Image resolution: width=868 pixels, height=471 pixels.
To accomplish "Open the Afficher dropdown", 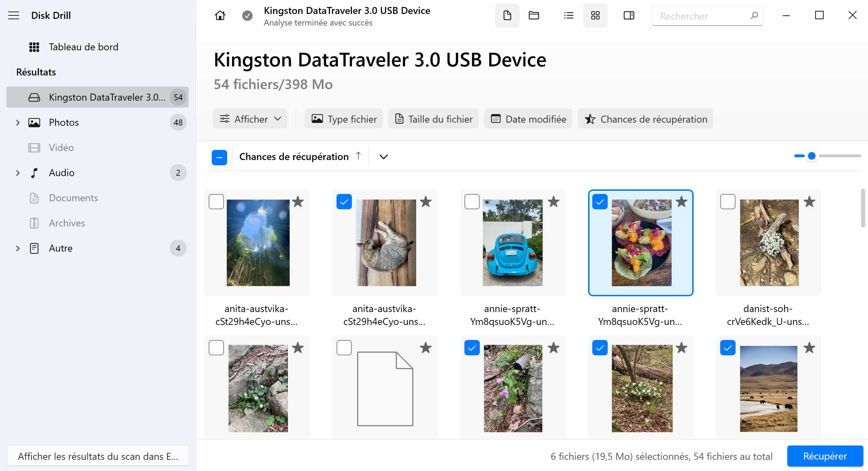I will click(x=250, y=119).
